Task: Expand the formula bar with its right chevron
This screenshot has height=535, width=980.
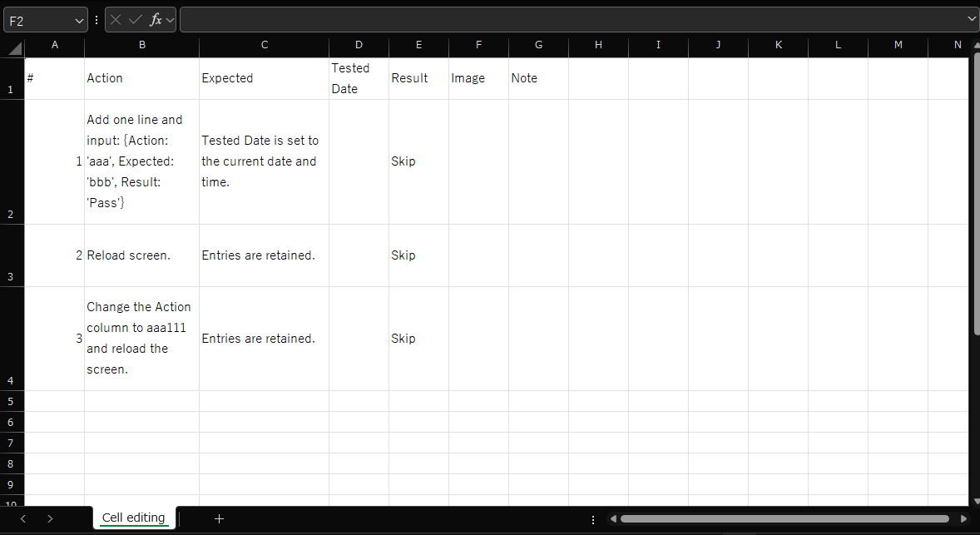Action: [970, 18]
